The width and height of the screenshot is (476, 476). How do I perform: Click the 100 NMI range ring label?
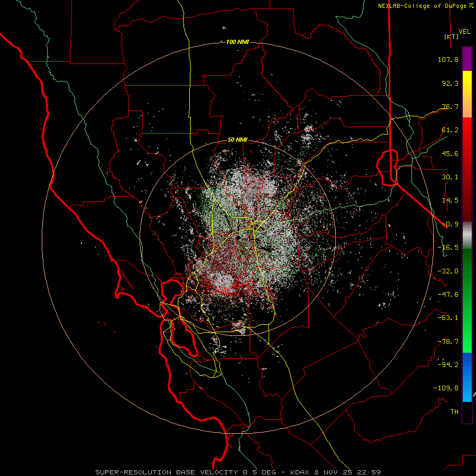tap(237, 42)
